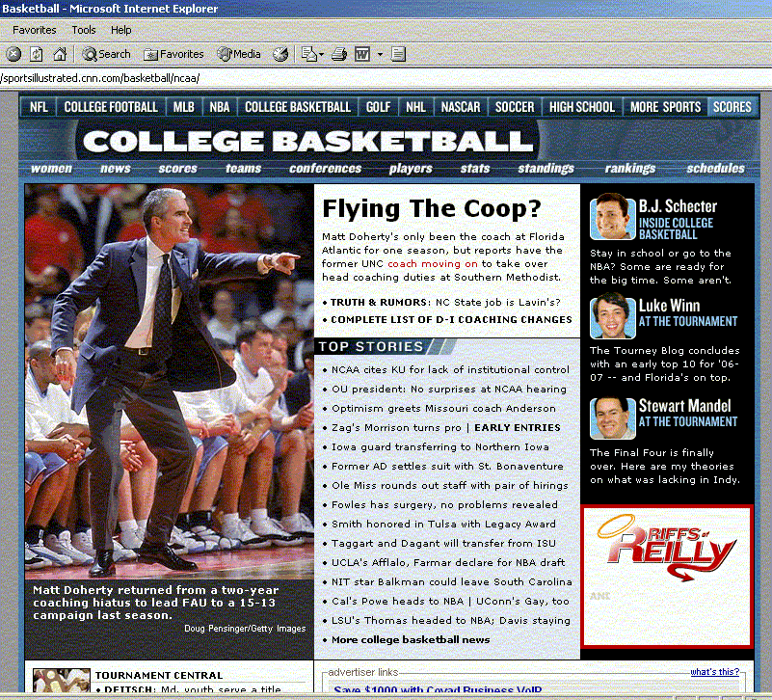
Task: Select the HIGH SCHOOL navigation tab
Action: [582, 107]
